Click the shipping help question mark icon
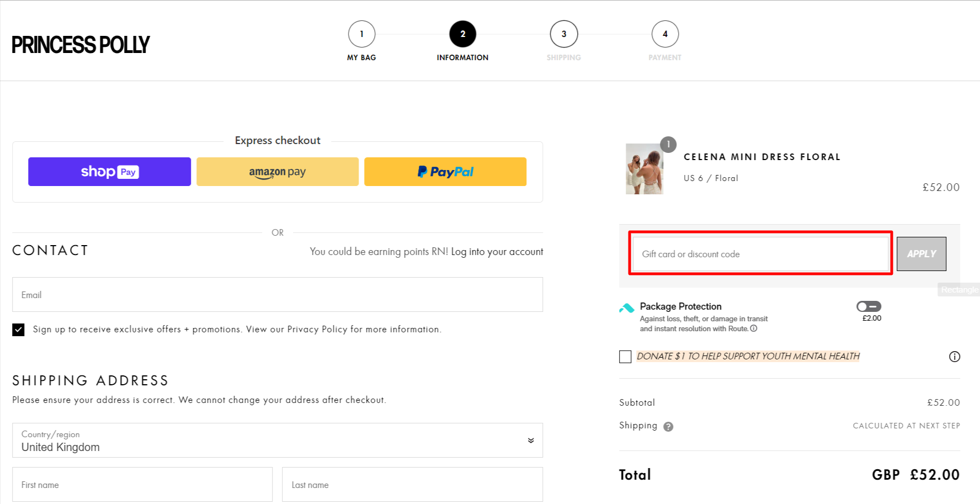 pos(668,427)
